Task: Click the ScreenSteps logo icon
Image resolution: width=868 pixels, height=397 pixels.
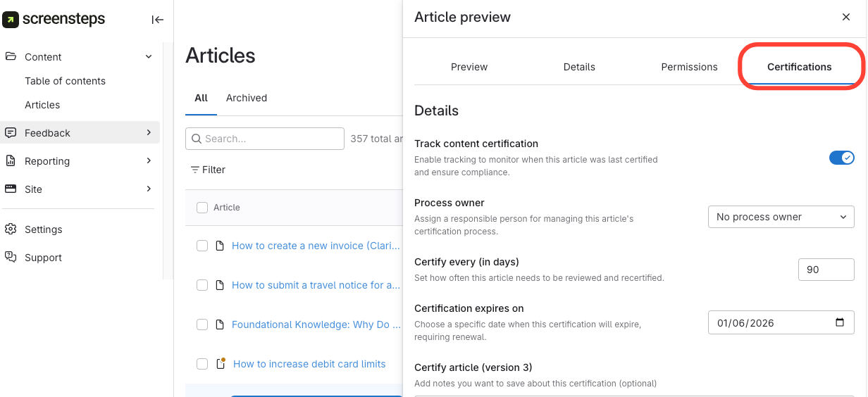Action: click(x=11, y=20)
